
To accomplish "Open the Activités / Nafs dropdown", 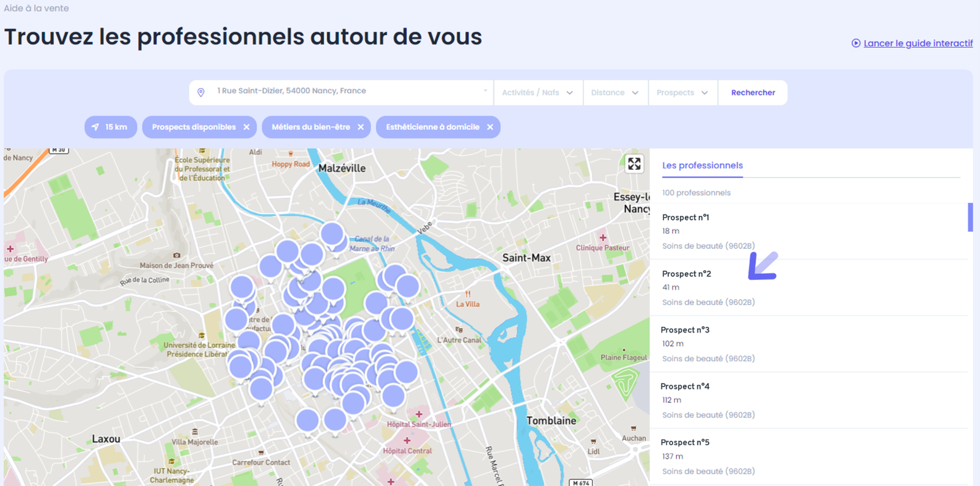I will click(538, 93).
